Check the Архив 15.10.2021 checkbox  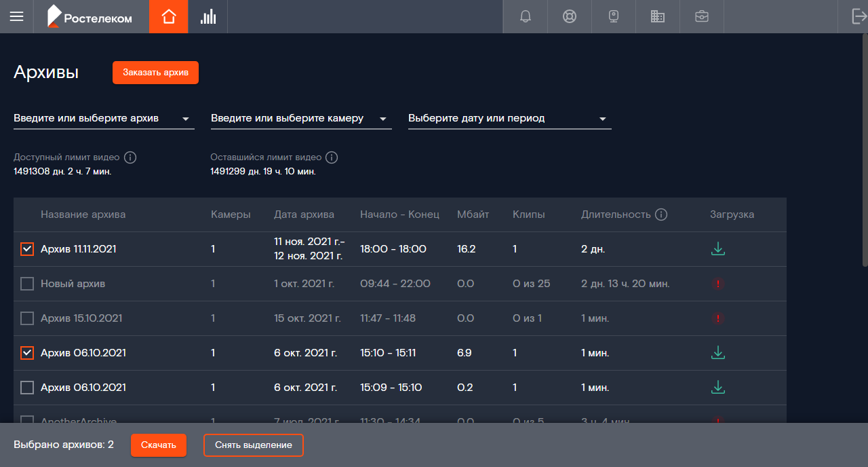pos(27,318)
